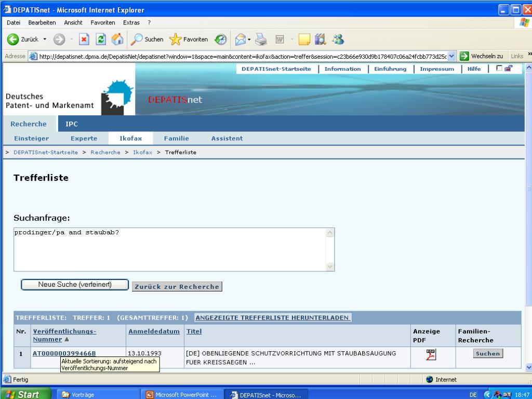
Task: Select the Familie subtab
Action: click(x=177, y=138)
